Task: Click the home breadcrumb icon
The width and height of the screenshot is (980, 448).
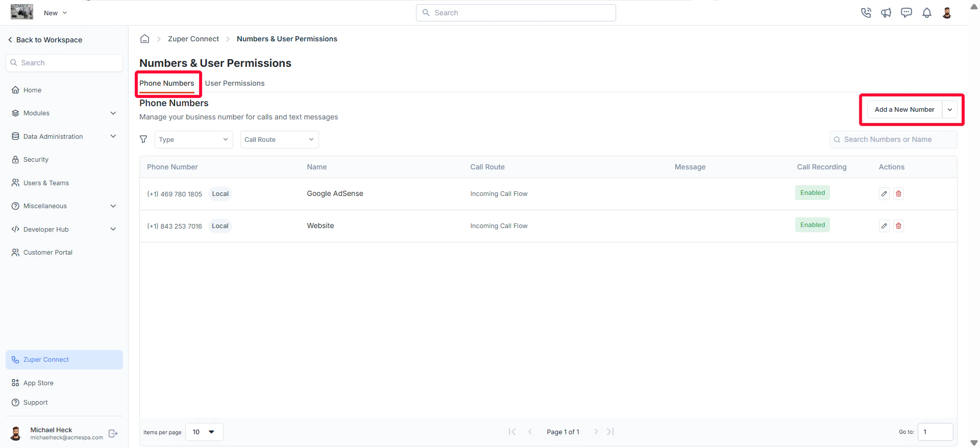Action: (x=145, y=39)
